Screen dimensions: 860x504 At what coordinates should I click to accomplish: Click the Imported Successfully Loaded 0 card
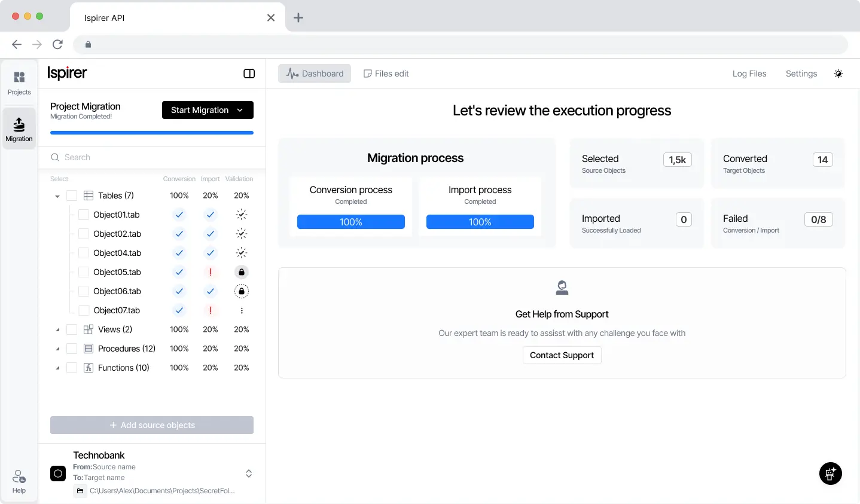coord(637,223)
